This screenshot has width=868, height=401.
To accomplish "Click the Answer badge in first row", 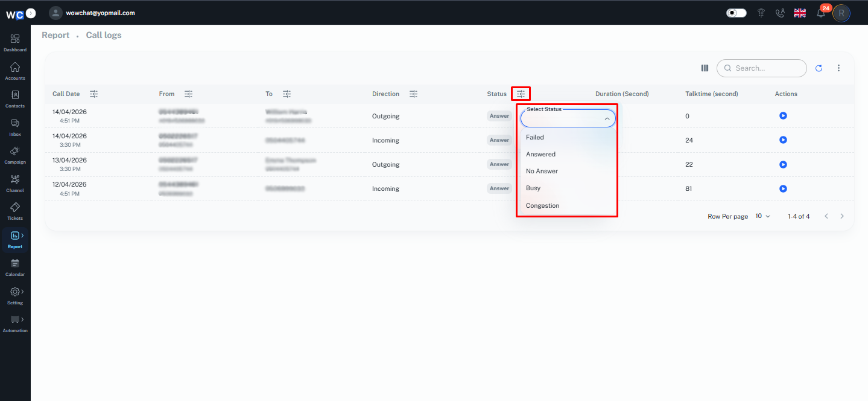I will pyautogui.click(x=499, y=116).
